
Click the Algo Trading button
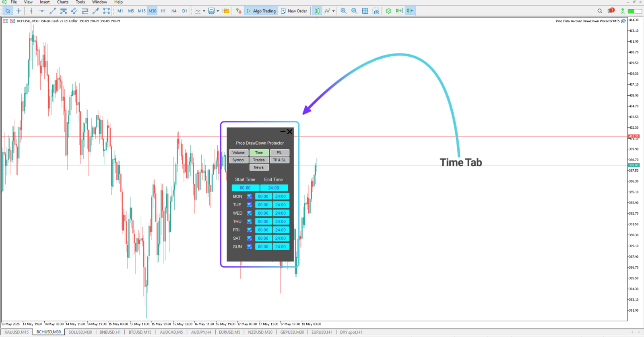[x=261, y=11]
